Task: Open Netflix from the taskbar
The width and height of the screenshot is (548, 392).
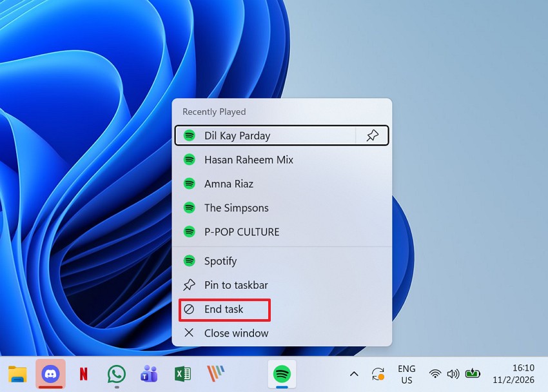Action: [83, 374]
